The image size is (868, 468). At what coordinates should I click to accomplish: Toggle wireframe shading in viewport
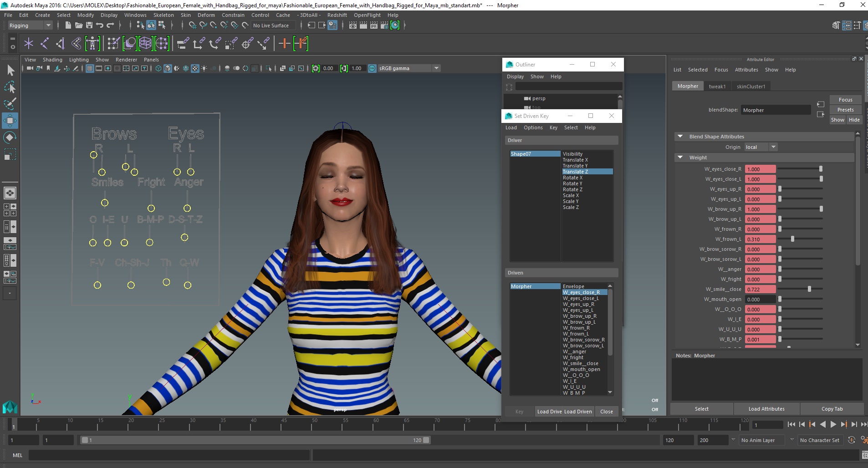coord(158,68)
